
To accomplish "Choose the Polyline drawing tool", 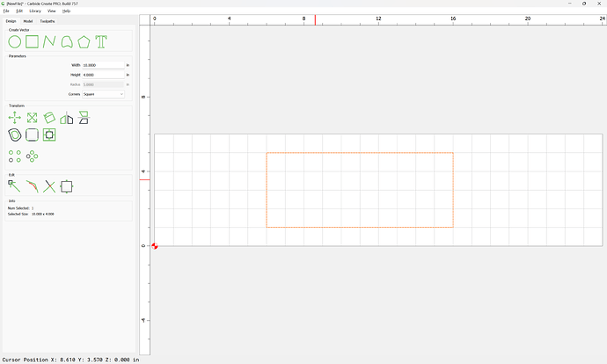I will [49, 41].
